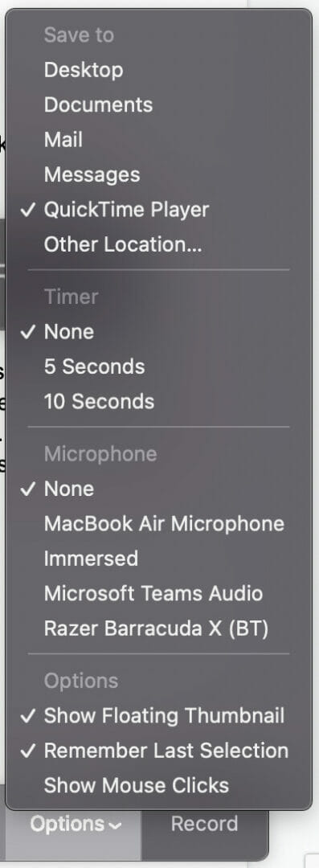Choose Documents as save destination
The height and width of the screenshot is (868, 319).
[x=159, y=105]
